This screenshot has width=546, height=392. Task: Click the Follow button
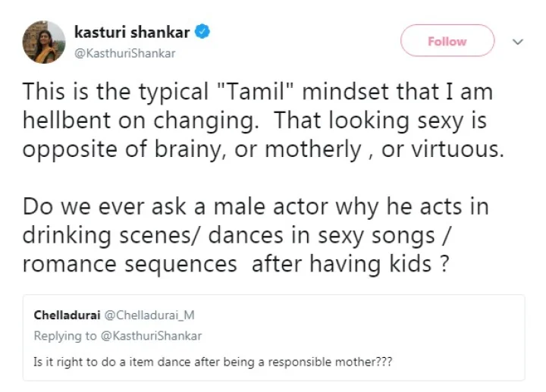pos(447,41)
